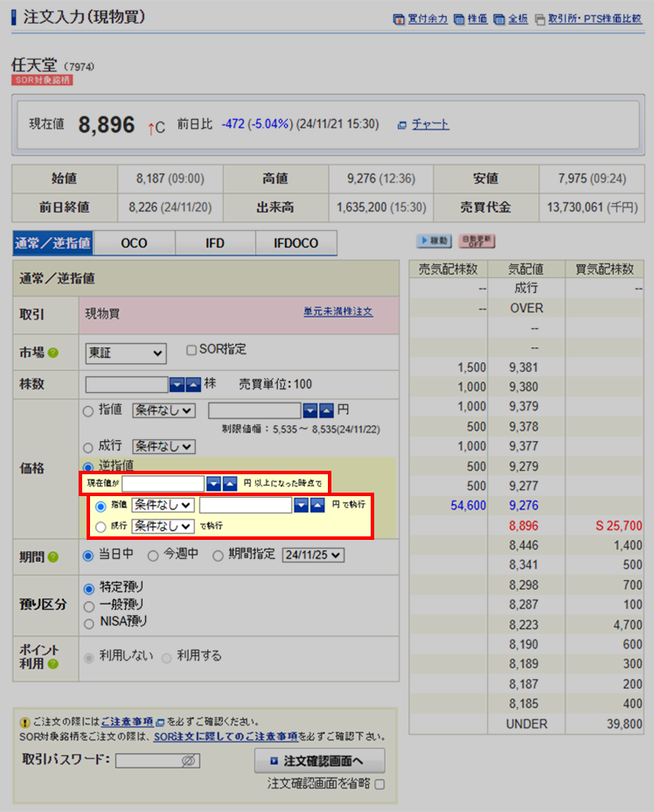Open the チャート popup icon

pos(402,125)
